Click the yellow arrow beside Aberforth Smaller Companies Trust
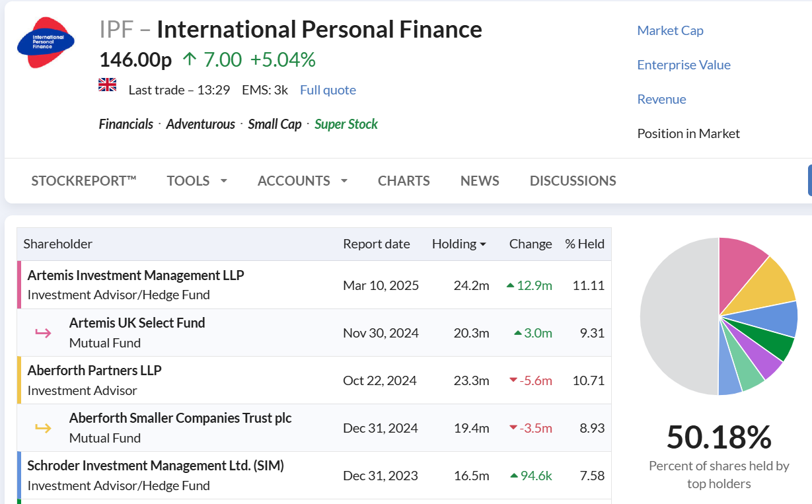Viewport: 812px width, 504px height. click(43, 428)
